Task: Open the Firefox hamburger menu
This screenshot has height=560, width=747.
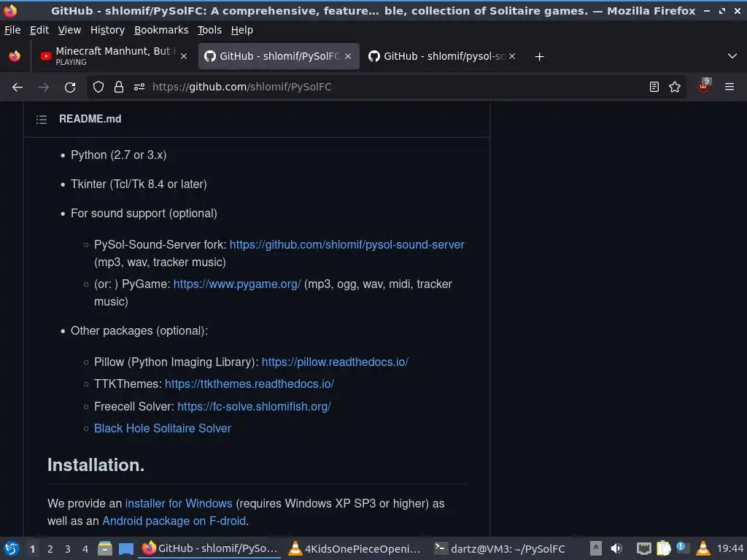Action: [729, 87]
